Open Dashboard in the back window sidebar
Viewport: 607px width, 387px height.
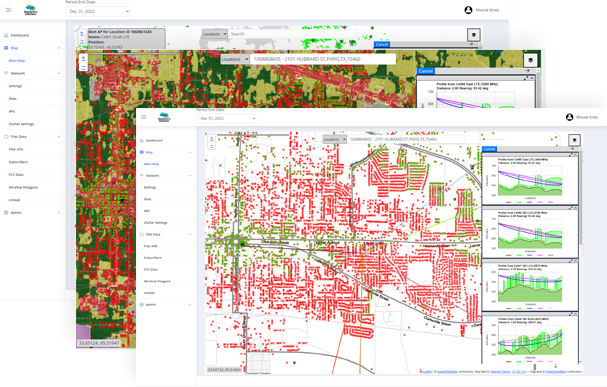20,35
